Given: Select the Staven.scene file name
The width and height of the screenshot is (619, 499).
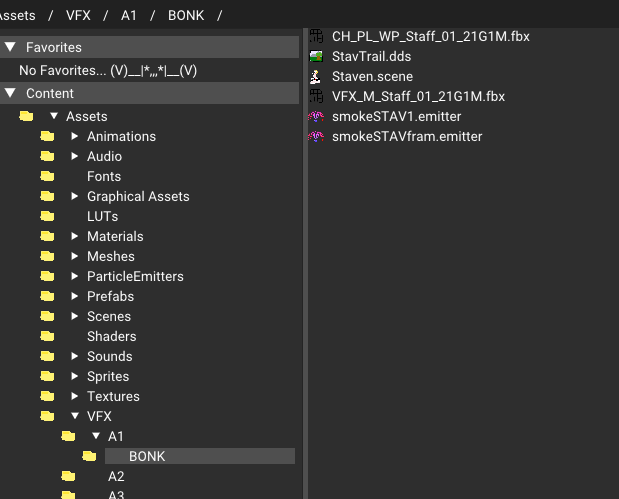Looking at the screenshot, I should (372, 77).
